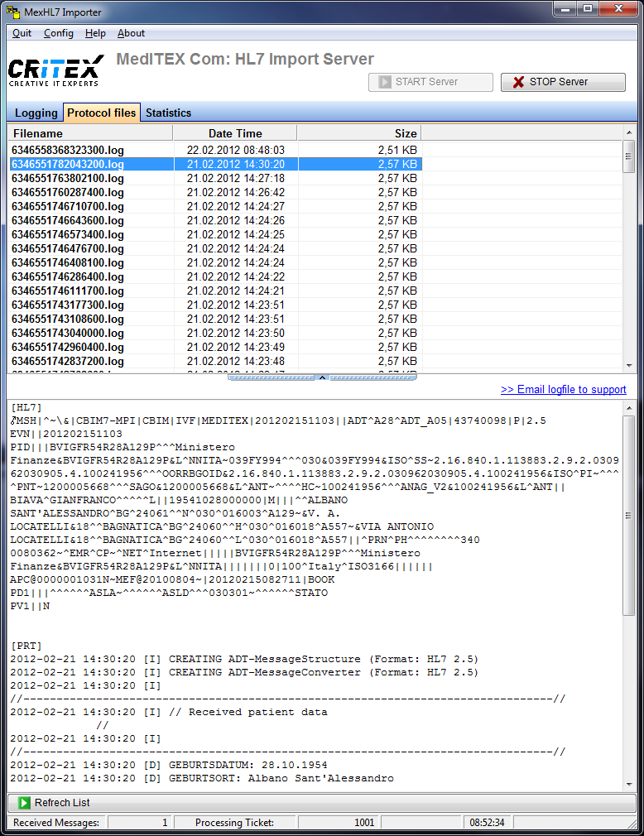The width and height of the screenshot is (644, 836).
Task: Collapse the splitter using the center arrow
Action: (x=322, y=377)
